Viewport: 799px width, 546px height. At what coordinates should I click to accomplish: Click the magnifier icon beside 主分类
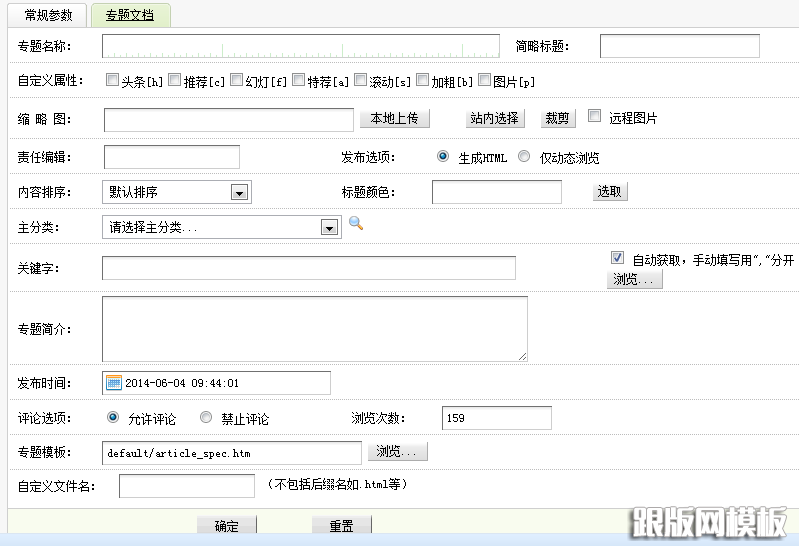(x=355, y=225)
